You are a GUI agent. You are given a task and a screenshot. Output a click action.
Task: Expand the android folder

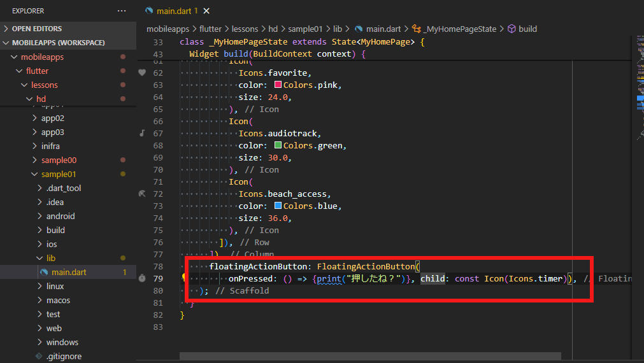click(61, 216)
